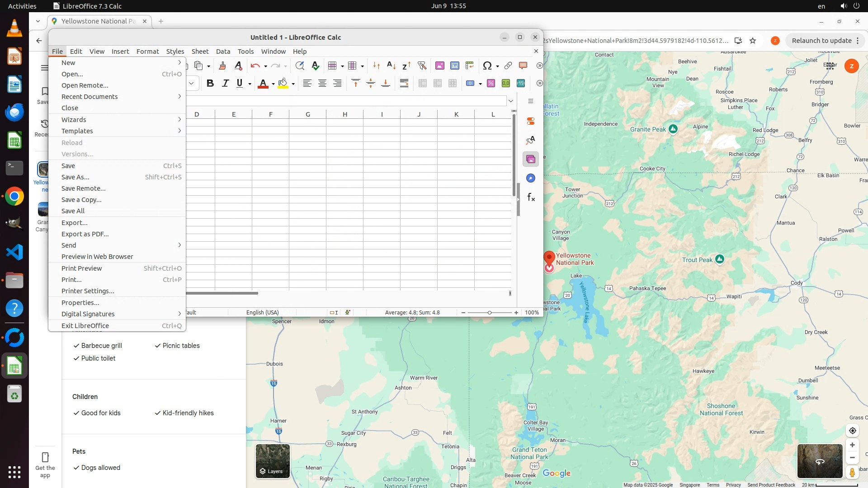Toggle Italic formatting

(x=225, y=84)
